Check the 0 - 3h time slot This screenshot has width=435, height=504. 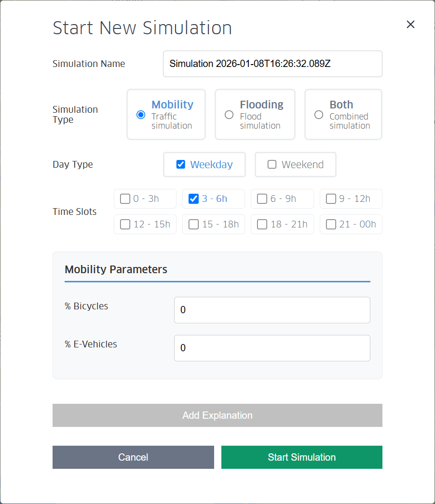(x=125, y=199)
